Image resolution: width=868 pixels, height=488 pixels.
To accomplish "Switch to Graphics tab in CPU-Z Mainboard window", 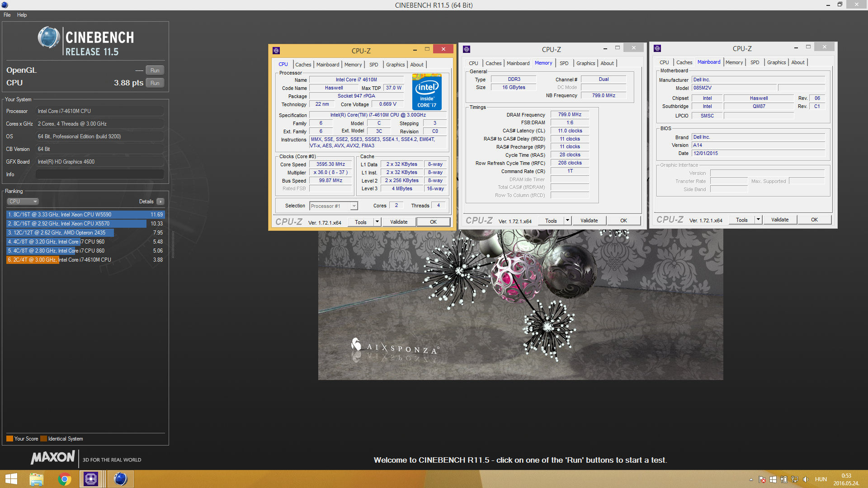I will [776, 62].
